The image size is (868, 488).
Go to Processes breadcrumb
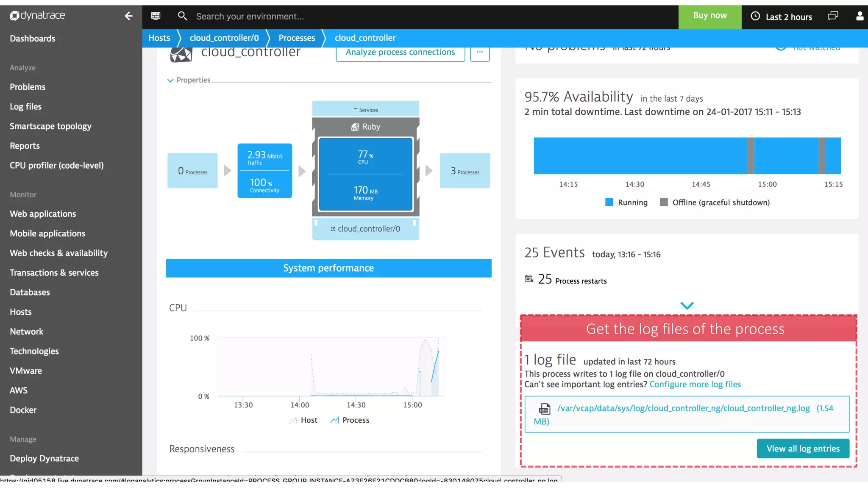[x=297, y=38]
